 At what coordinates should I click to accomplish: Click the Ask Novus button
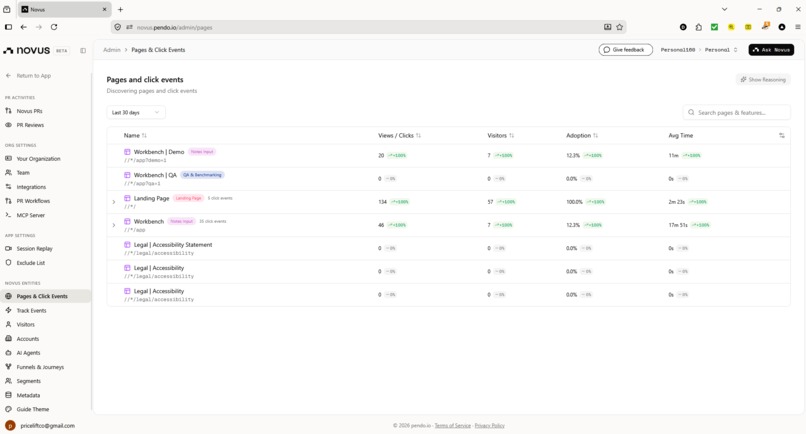pyautogui.click(x=771, y=50)
